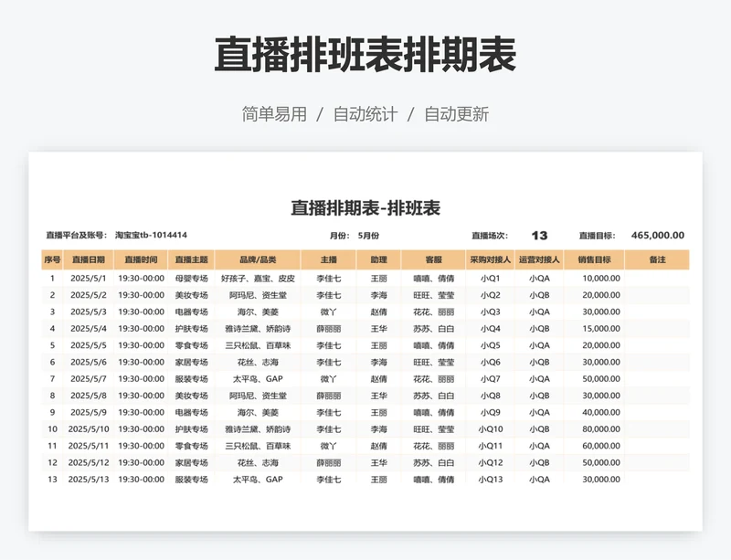Viewport: 731px width, 560px height.
Task: Click the purchasing contact cell 小Q5
Action: tap(490, 345)
